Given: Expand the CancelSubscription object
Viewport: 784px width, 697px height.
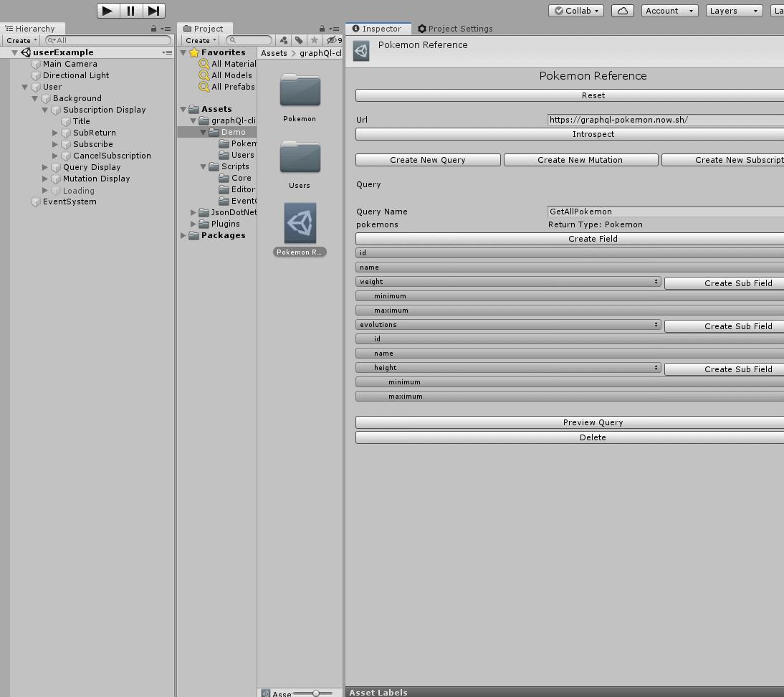Looking at the screenshot, I should (55, 156).
